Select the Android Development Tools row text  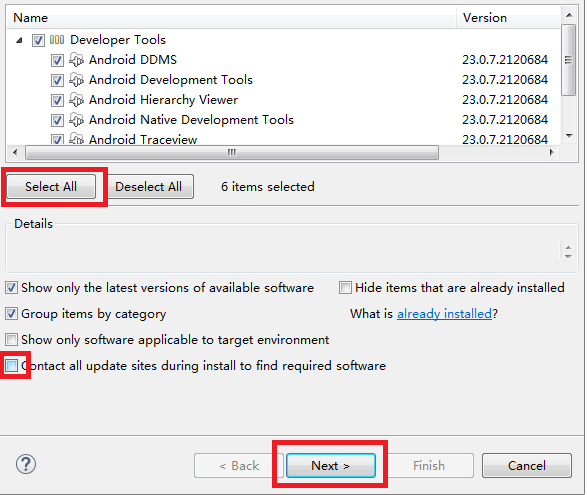click(171, 80)
